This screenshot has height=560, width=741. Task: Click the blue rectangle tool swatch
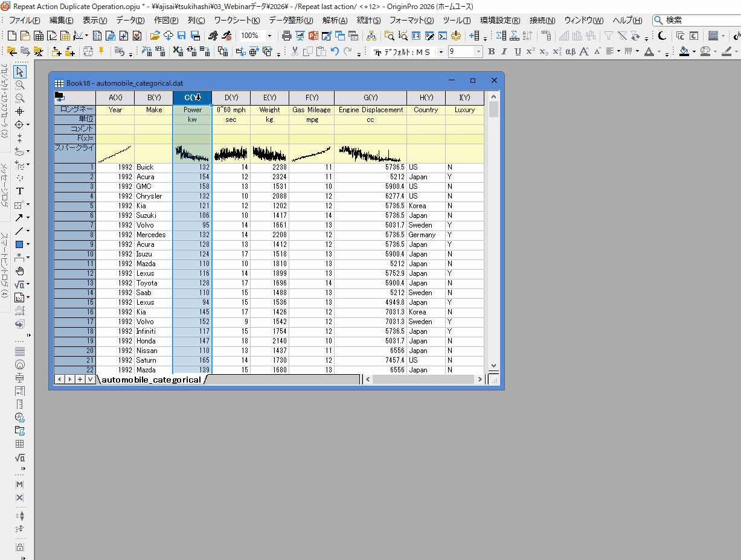(x=19, y=244)
